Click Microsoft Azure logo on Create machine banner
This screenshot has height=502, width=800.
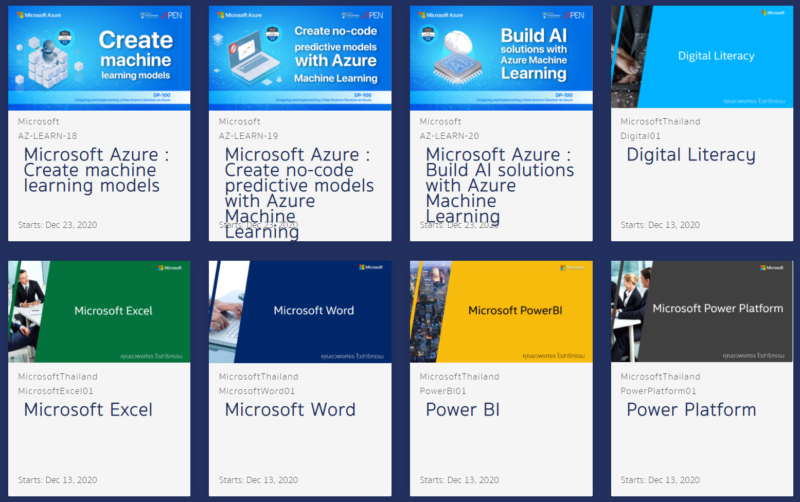[39, 15]
